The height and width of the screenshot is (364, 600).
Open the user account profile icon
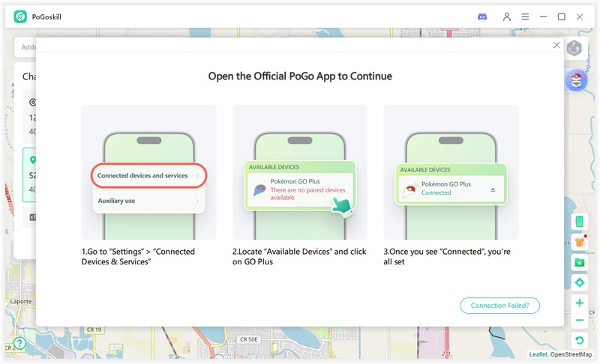click(507, 16)
